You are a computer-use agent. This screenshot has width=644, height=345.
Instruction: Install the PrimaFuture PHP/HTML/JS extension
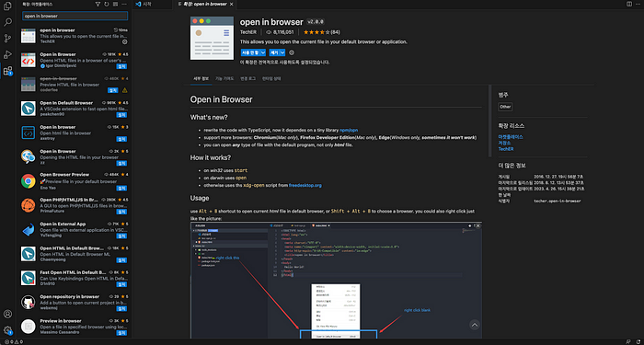tap(121, 212)
